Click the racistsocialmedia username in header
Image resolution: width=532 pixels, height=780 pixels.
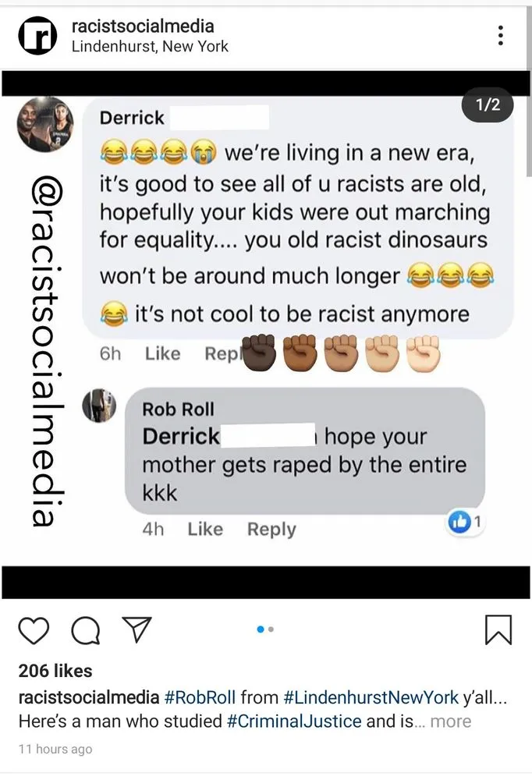coord(142,27)
